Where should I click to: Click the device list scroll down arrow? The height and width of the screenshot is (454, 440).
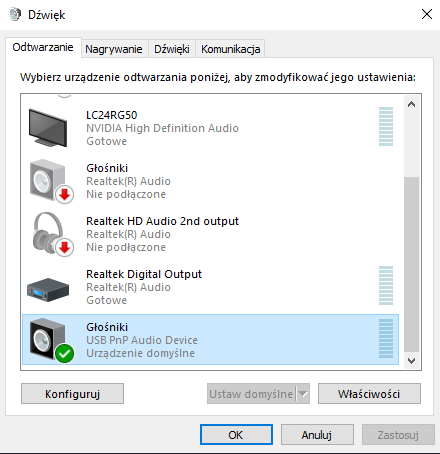[411, 361]
